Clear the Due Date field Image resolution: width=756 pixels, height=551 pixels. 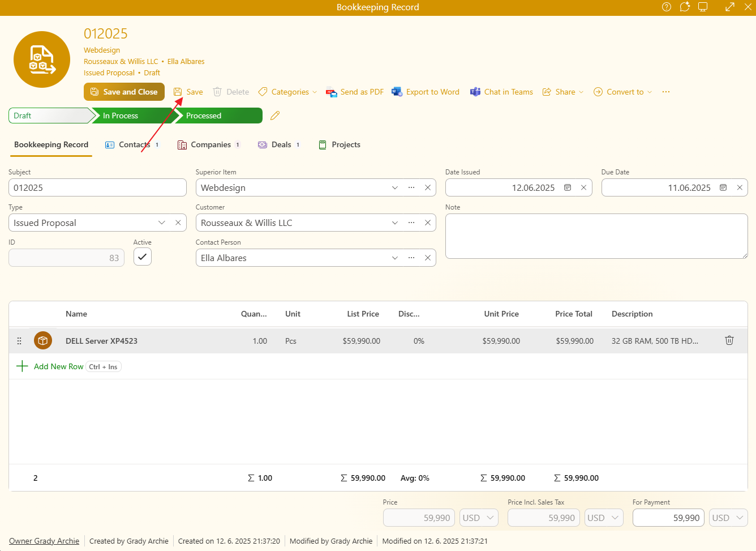click(740, 187)
